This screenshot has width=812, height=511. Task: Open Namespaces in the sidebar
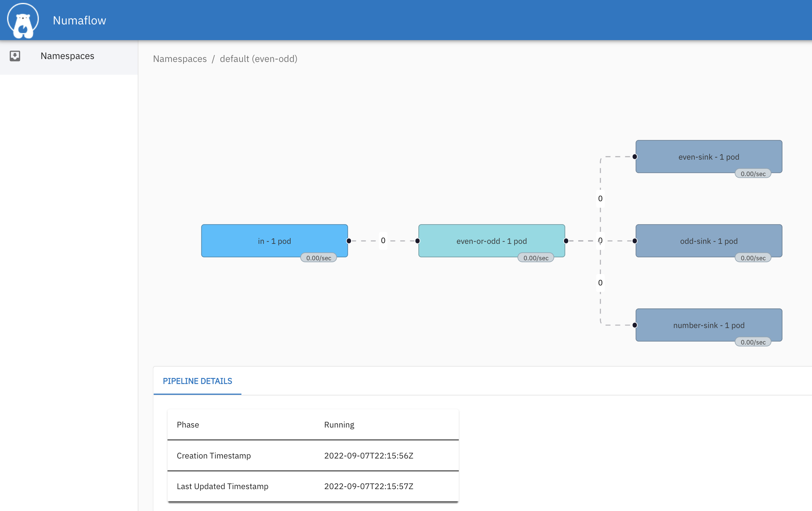(67, 56)
